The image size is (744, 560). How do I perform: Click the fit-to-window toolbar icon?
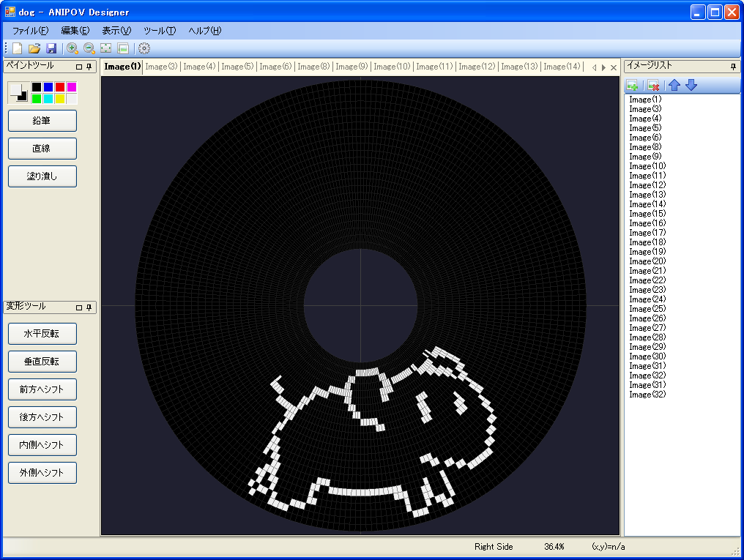[x=105, y=48]
